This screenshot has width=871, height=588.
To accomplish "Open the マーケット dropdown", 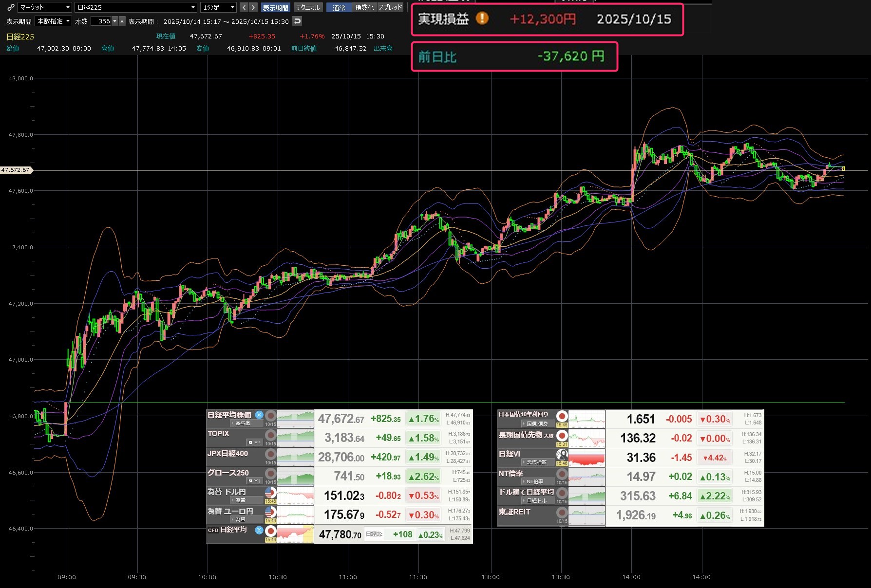I will pyautogui.click(x=45, y=7).
